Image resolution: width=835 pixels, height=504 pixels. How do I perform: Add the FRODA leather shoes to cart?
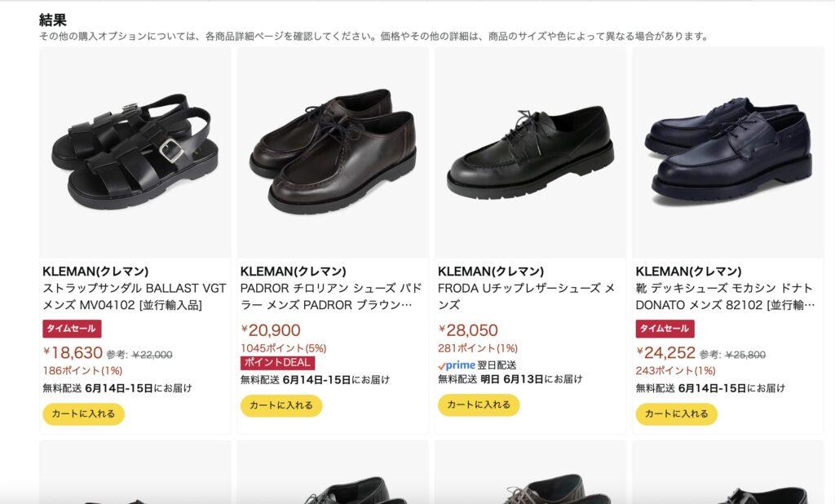coord(479,405)
